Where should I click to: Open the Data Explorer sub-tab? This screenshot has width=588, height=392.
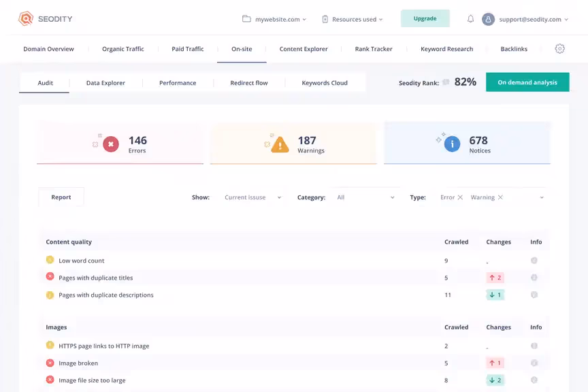pyautogui.click(x=105, y=83)
